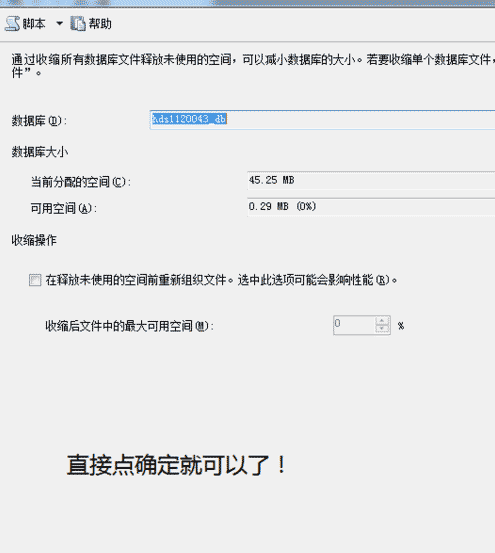Click the 45.25 MB allocated space field

click(x=371, y=181)
